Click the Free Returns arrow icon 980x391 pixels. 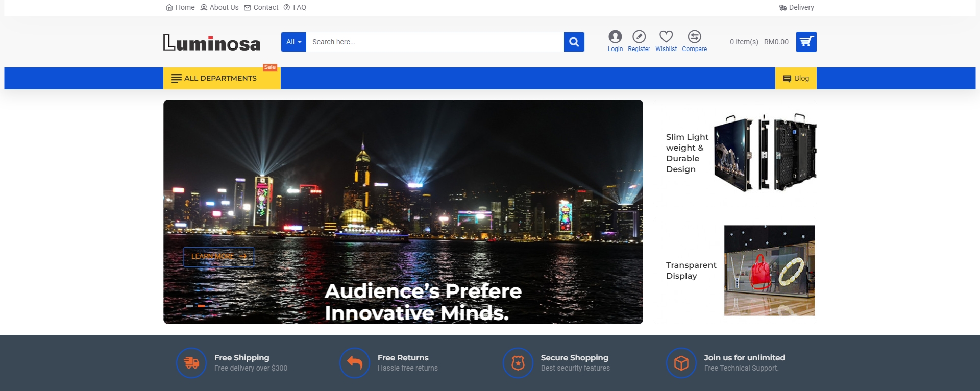(355, 363)
